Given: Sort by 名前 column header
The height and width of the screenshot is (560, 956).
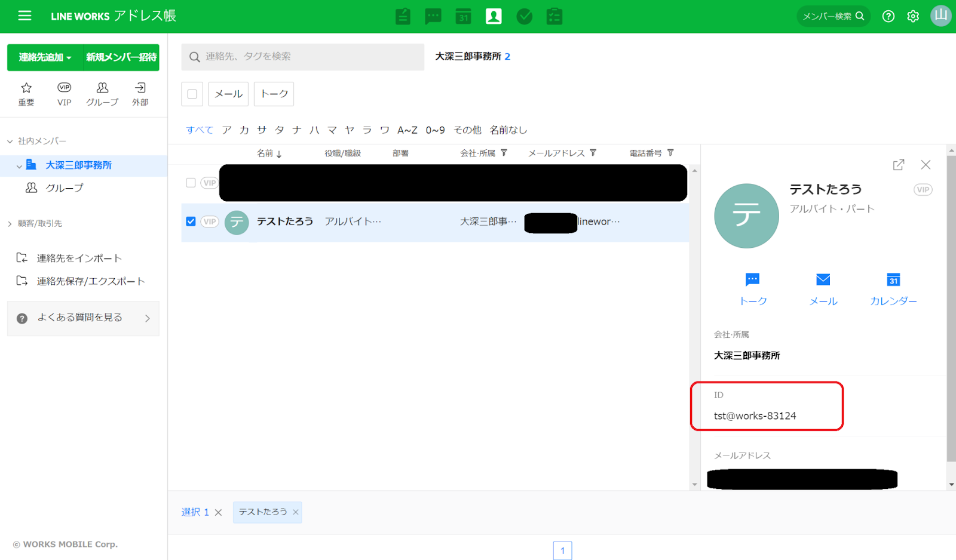Looking at the screenshot, I should pyautogui.click(x=269, y=153).
